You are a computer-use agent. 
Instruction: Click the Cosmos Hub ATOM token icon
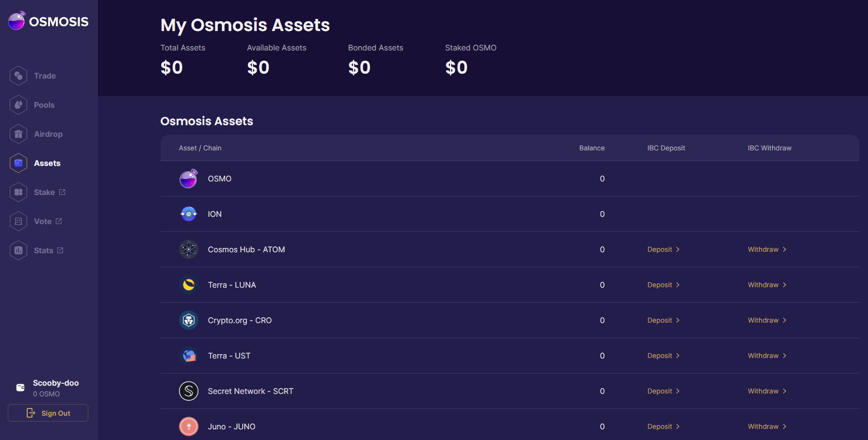[189, 249]
